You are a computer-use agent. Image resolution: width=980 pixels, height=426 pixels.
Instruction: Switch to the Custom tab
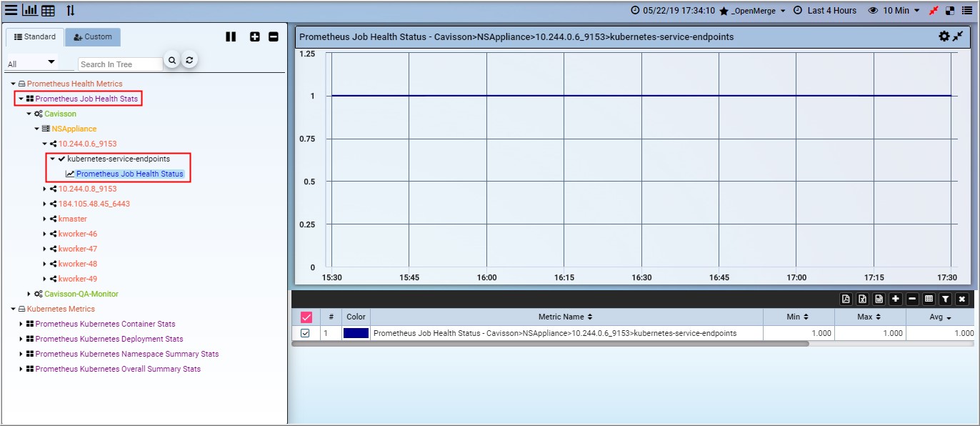click(93, 37)
